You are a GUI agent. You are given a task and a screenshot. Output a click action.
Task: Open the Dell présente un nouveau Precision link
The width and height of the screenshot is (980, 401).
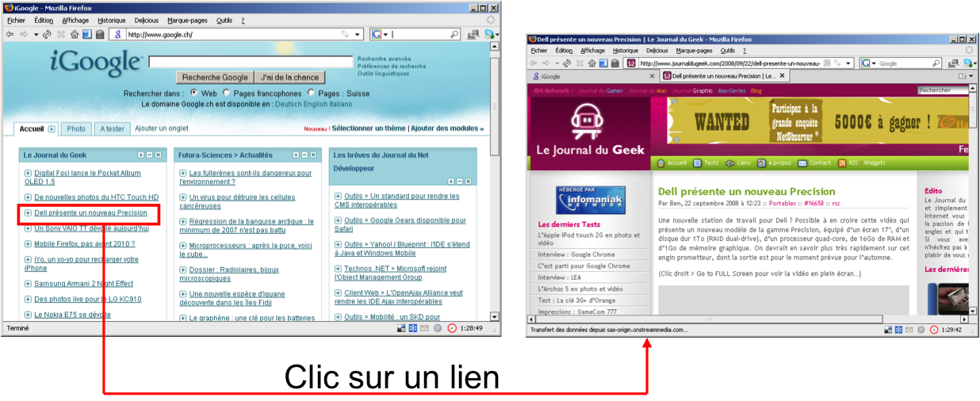click(90, 213)
